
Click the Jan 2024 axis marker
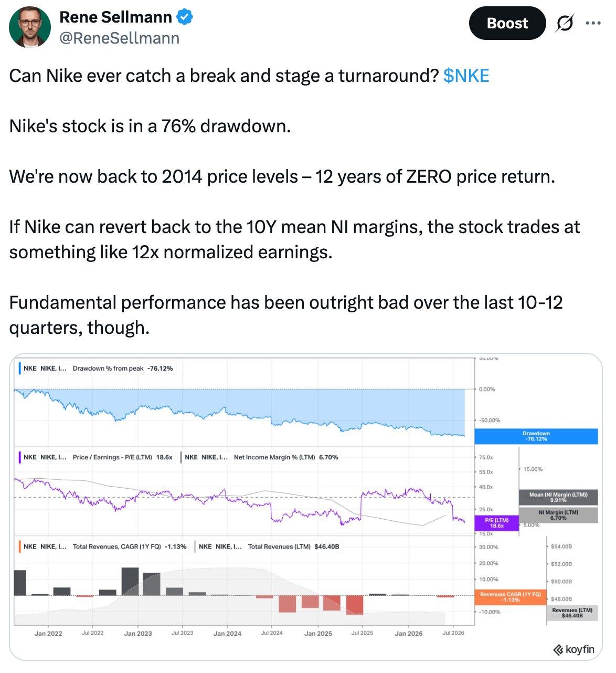(x=227, y=633)
